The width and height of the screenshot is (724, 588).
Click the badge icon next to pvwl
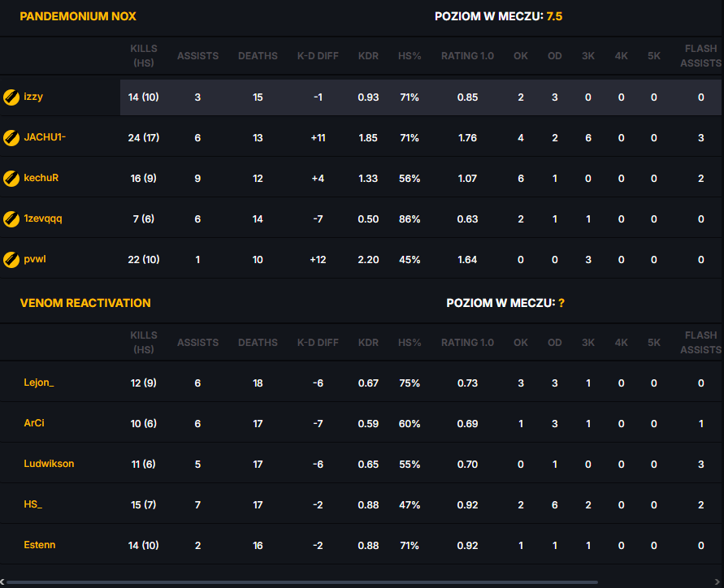pos(11,260)
